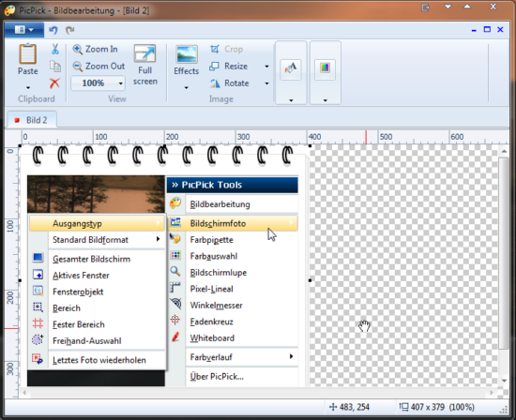516x420 pixels.
Task: Click Bildschirmfoto in the pasted menu
Action: point(218,223)
